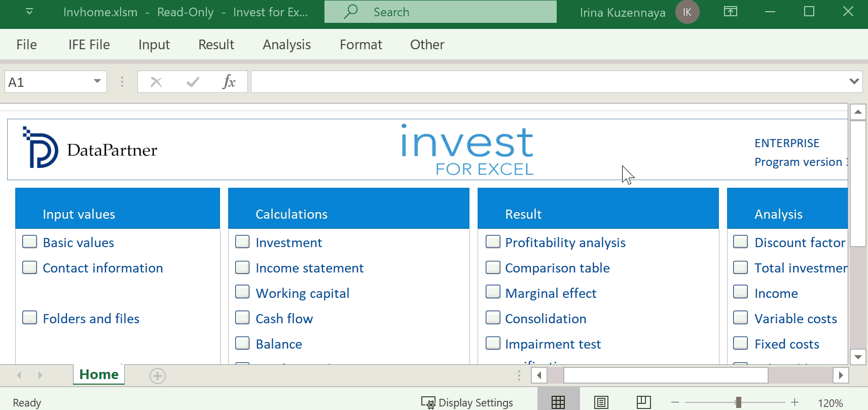Viewport: 868px width, 410px height.
Task: Tick the Comparison table checkbox
Action: coord(493,267)
